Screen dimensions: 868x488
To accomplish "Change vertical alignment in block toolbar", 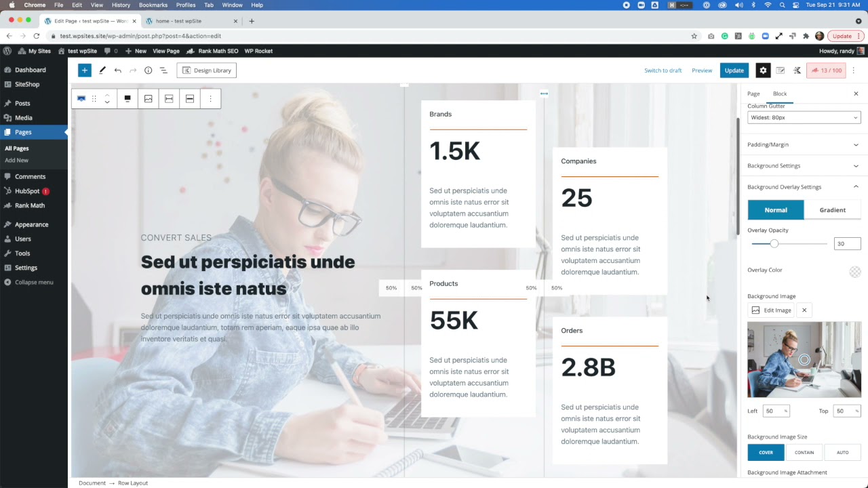I will [127, 99].
